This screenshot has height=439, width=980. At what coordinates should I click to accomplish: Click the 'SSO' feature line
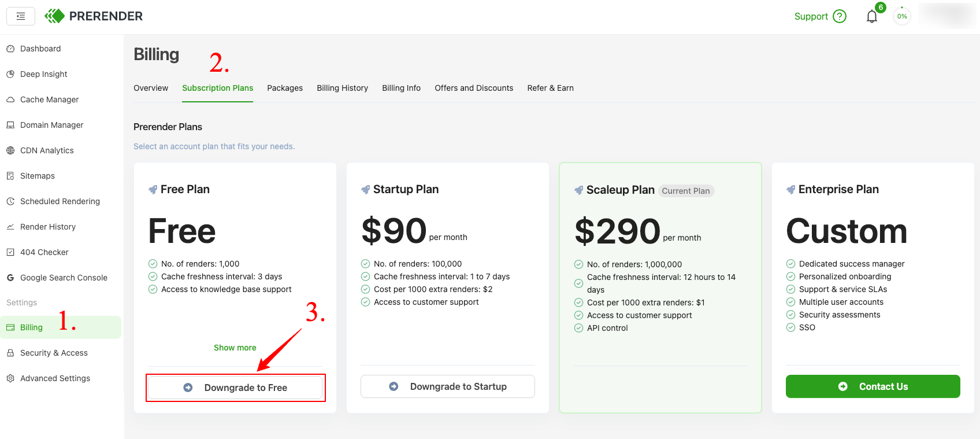(x=807, y=327)
